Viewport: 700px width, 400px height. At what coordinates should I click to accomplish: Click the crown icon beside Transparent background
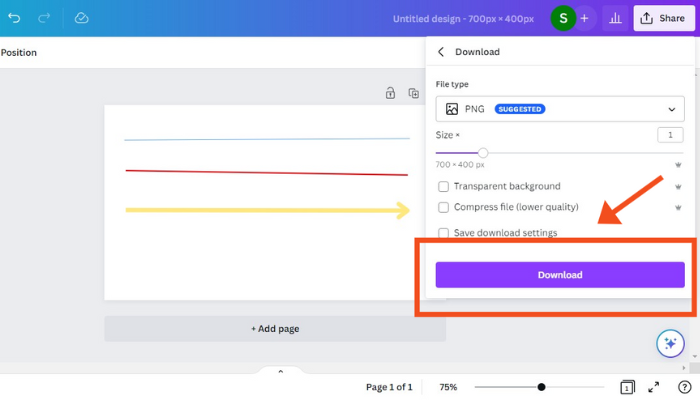[678, 187]
